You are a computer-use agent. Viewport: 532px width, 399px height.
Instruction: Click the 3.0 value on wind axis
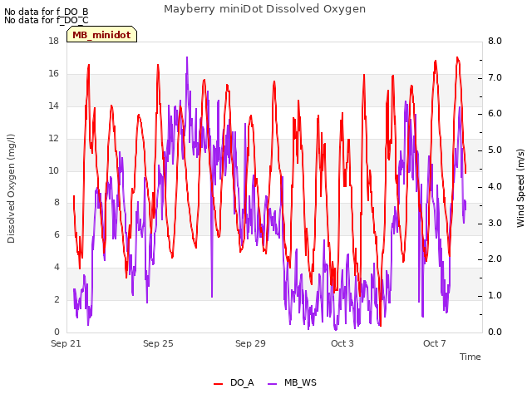point(495,224)
